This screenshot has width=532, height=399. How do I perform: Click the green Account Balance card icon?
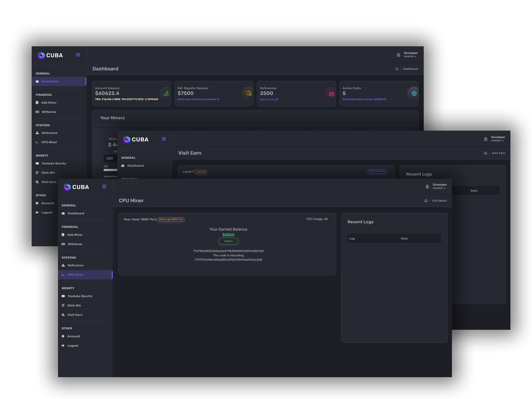coord(167,94)
